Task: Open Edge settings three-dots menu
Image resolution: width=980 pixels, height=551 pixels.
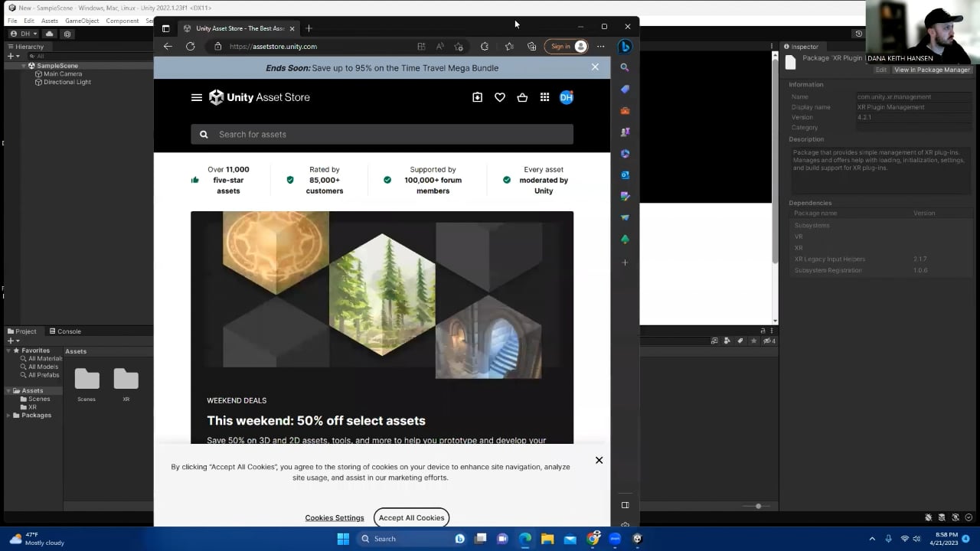Action: coord(600,46)
